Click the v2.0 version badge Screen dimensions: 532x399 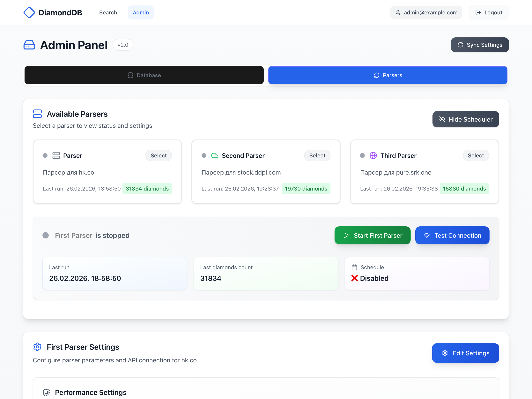[123, 45]
